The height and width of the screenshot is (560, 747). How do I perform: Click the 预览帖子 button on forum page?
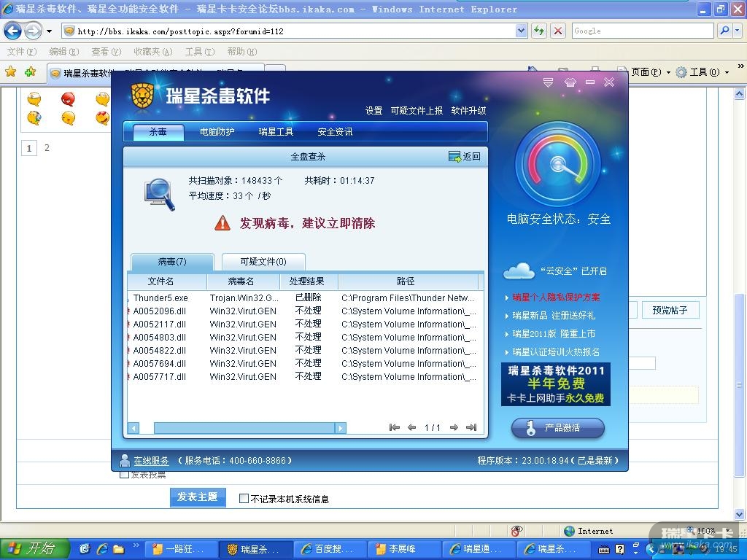[x=670, y=310]
